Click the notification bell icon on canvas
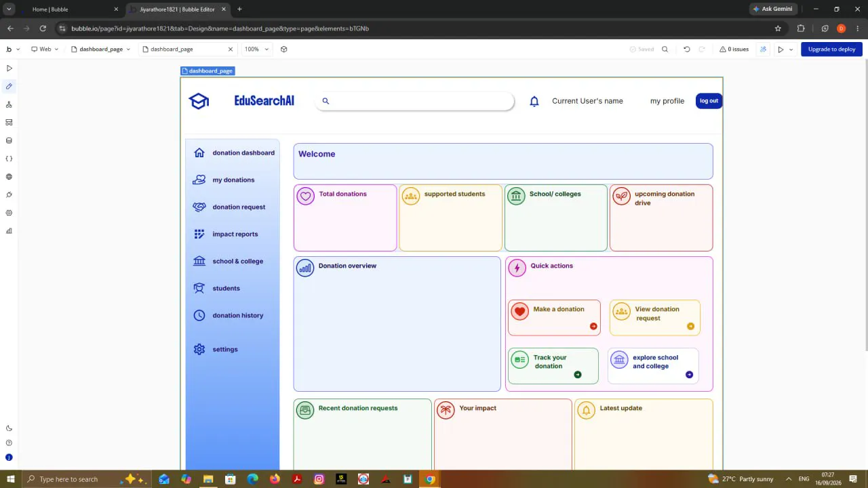868x488 pixels. pos(534,101)
